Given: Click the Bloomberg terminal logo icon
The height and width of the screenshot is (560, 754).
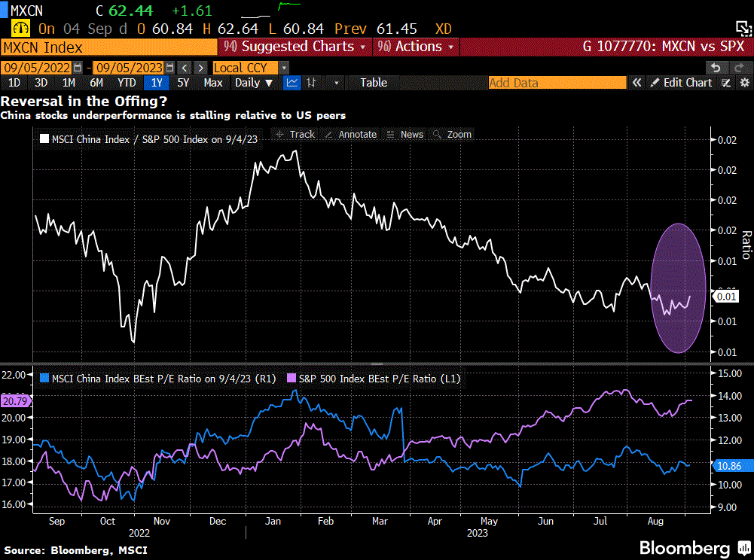Looking at the screenshot, I should click(x=744, y=547).
